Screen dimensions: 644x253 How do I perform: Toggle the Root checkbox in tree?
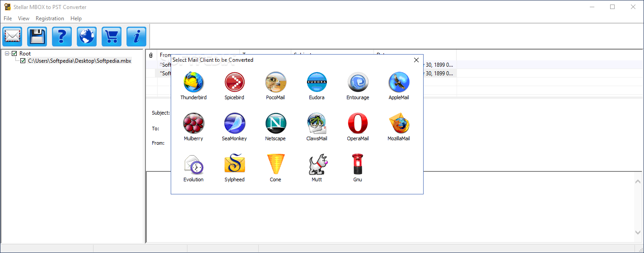14,54
